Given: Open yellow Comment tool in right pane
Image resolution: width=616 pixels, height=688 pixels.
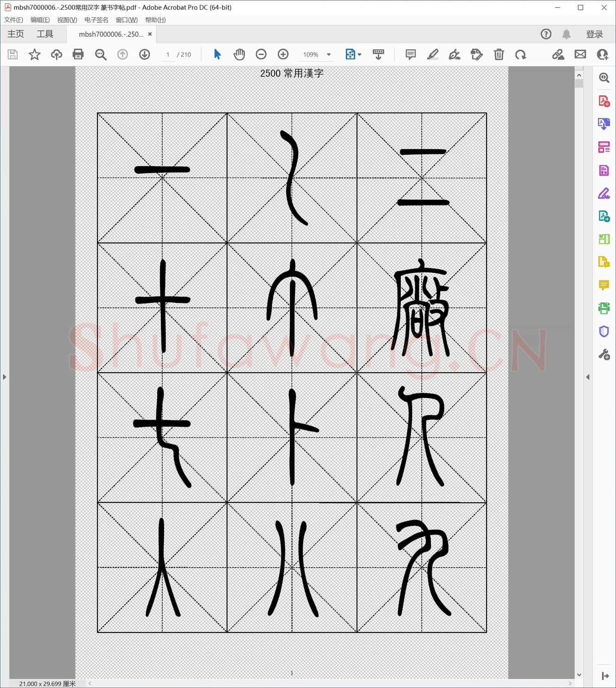Looking at the screenshot, I should click(x=604, y=285).
